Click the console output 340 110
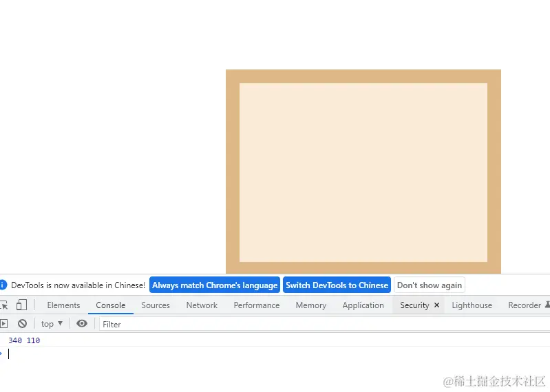 [x=24, y=340]
